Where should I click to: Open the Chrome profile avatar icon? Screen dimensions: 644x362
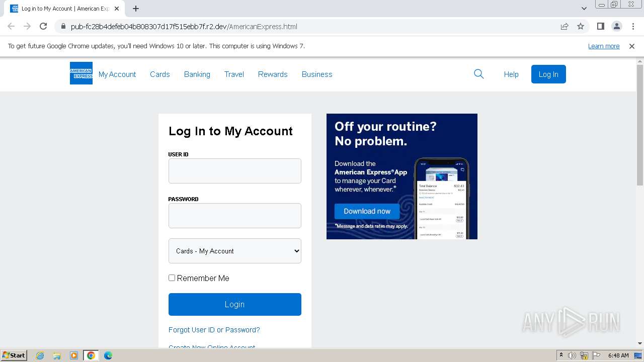coord(616,26)
